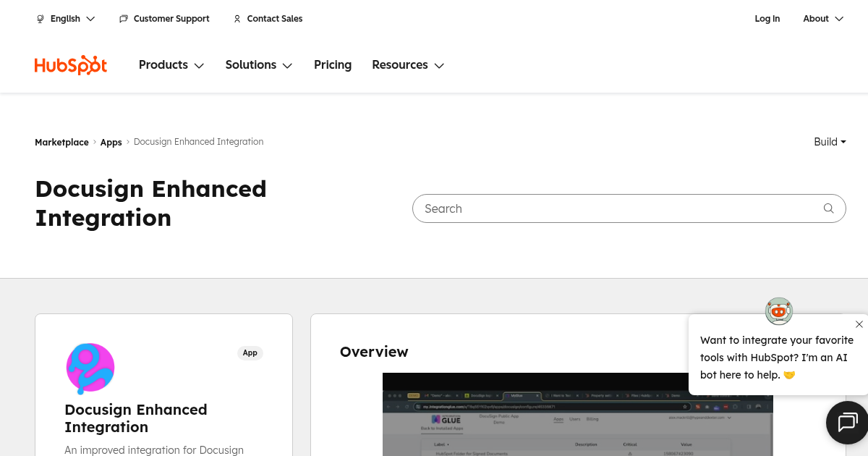Click the app card title text

click(136, 418)
